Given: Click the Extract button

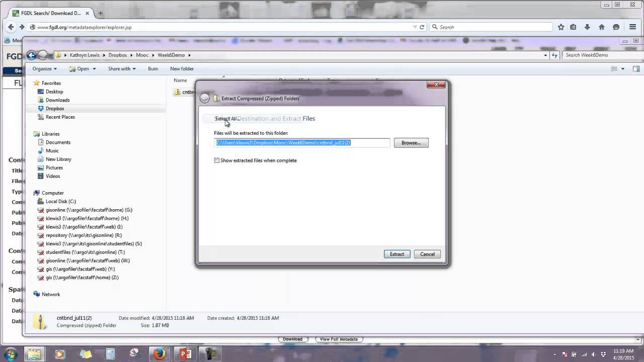Looking at the screenshot, I should tap(397, 254).
